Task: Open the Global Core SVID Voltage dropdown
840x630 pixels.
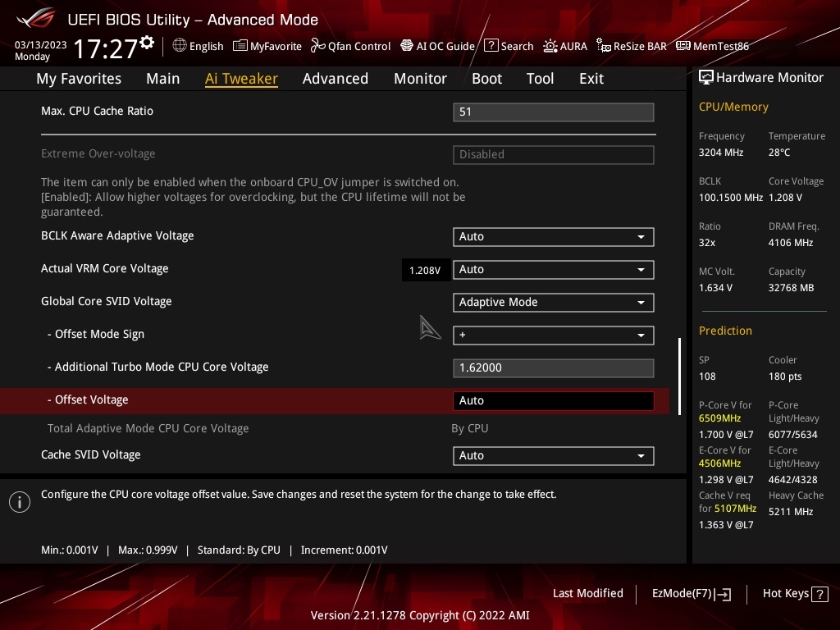Action: (x=553, y=302)
